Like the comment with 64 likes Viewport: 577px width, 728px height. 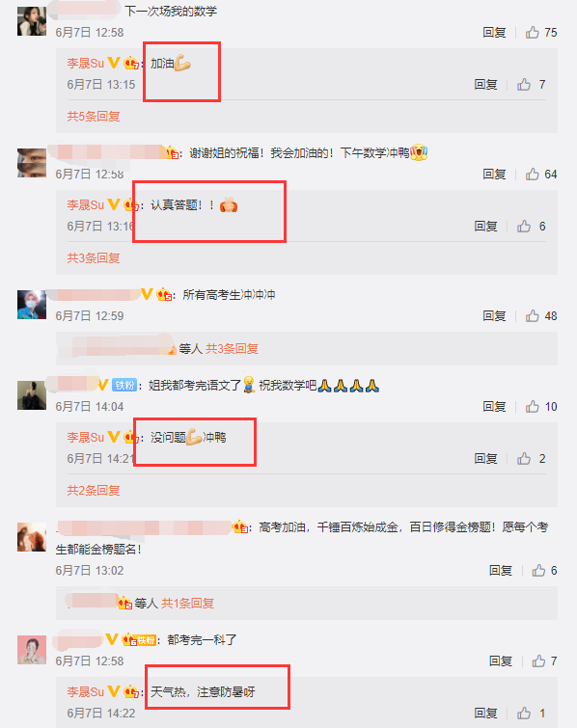pos(532,174)
